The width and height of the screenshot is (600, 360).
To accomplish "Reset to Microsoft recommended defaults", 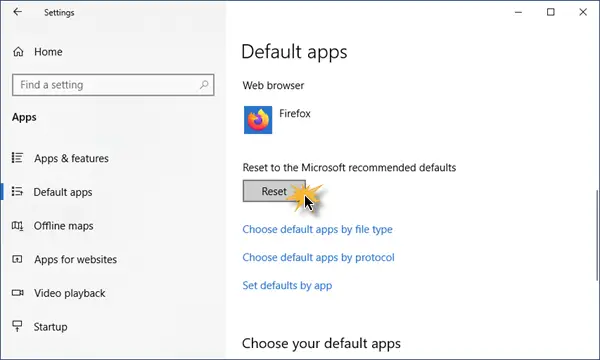I will (x=274, y=191).
